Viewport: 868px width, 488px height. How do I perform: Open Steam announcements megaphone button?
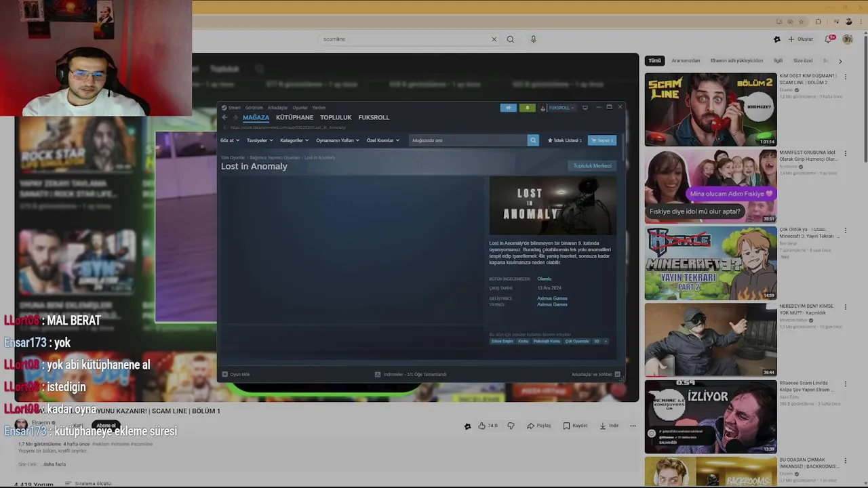[508, 108]
